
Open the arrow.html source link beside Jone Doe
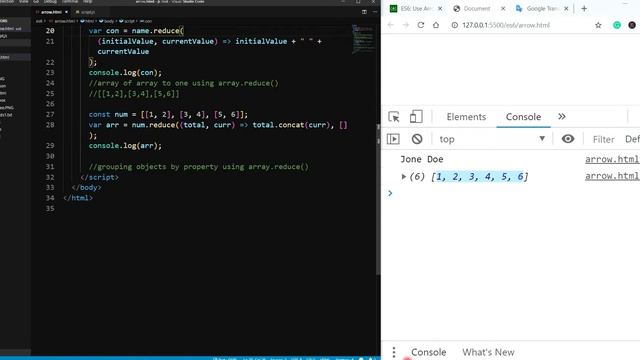click(612, 159)
